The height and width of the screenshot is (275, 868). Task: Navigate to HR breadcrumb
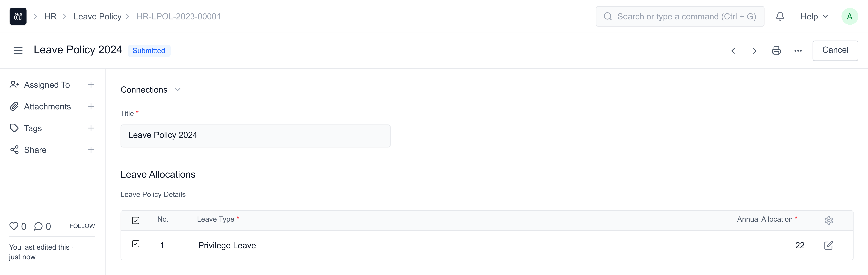(50, 17)
